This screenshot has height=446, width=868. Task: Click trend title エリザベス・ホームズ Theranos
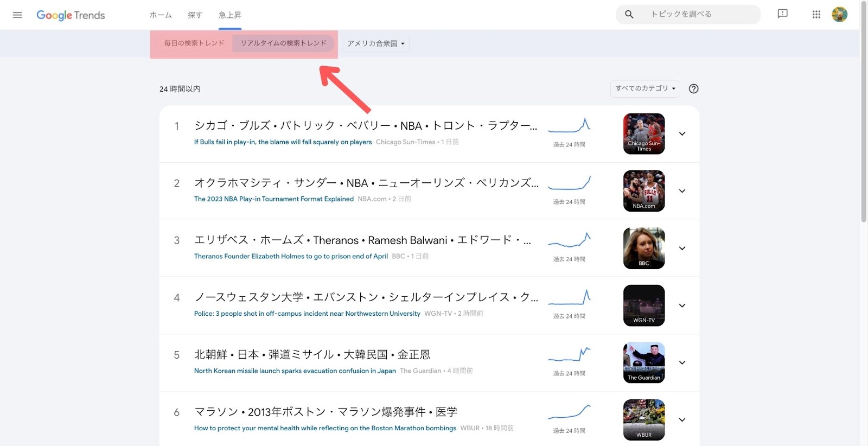click(363, 240)
